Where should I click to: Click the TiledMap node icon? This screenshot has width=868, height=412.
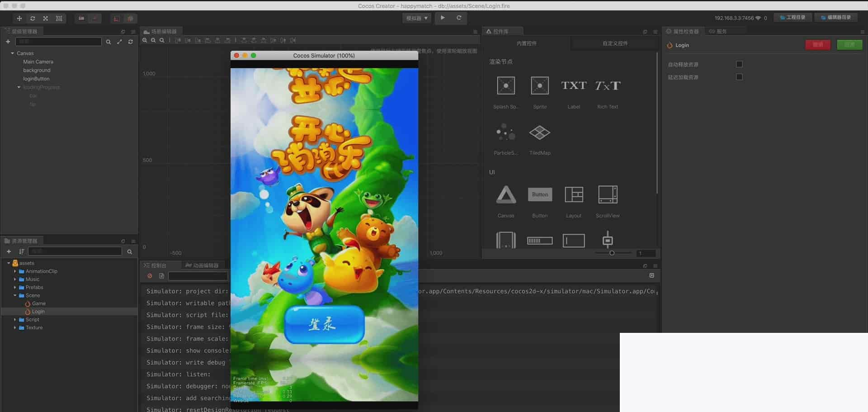[539, 133]
